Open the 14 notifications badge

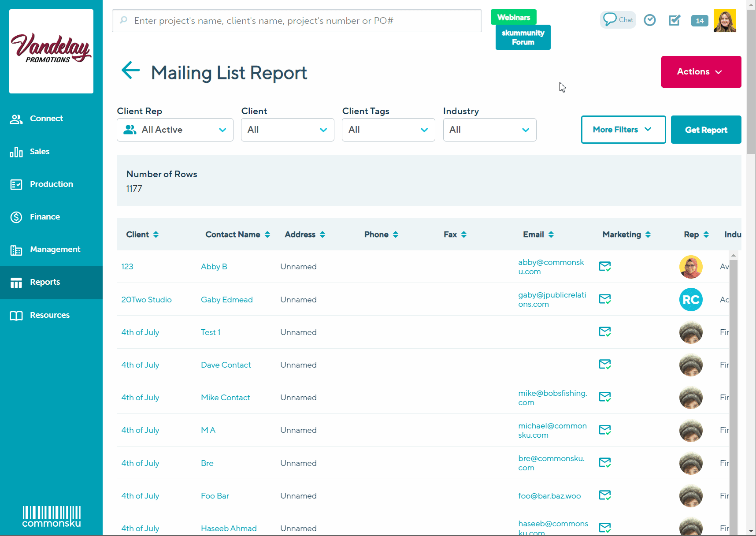click(x=699, y=21)
